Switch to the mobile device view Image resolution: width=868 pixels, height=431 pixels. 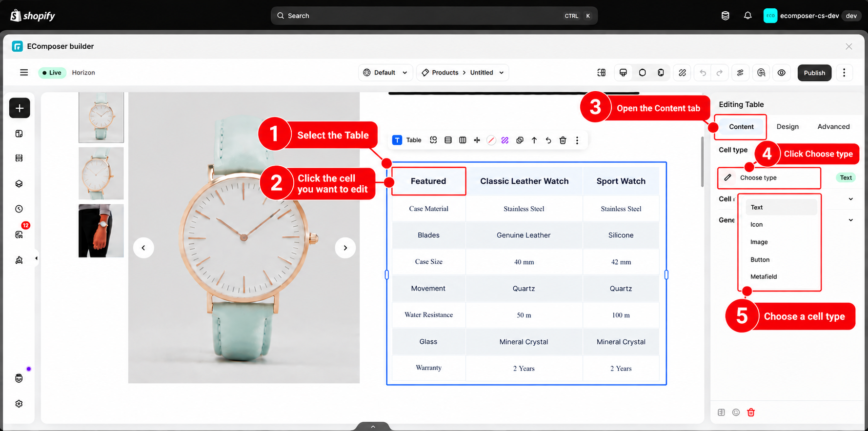point(661,73)
